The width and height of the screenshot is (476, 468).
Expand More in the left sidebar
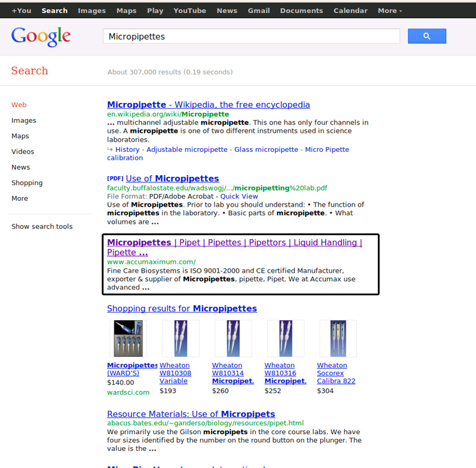tap(20, 198)
